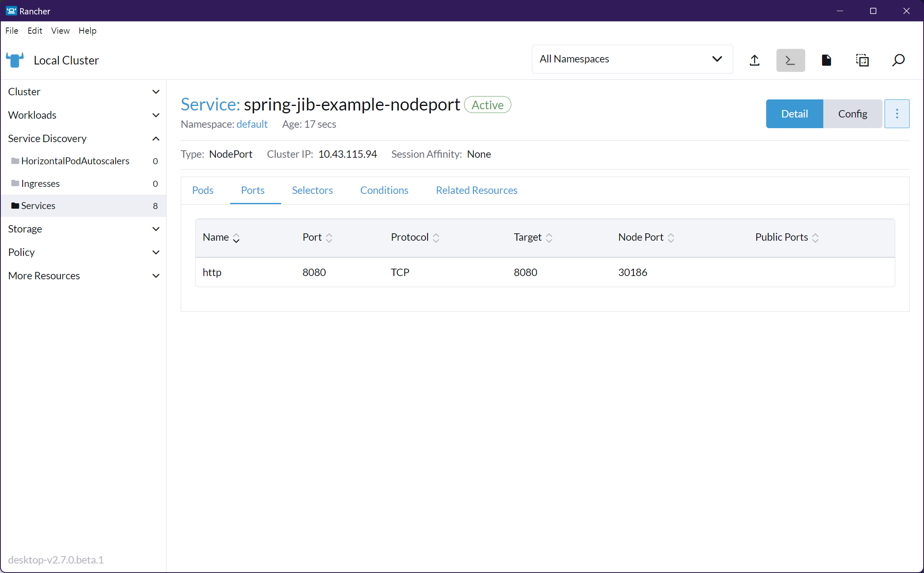The width and height of the screenshot is (924, 573).
Task: Click the desktop-v2.7.0.beta.1 version label
Action: pyautogui.click(x=56, y=560)
